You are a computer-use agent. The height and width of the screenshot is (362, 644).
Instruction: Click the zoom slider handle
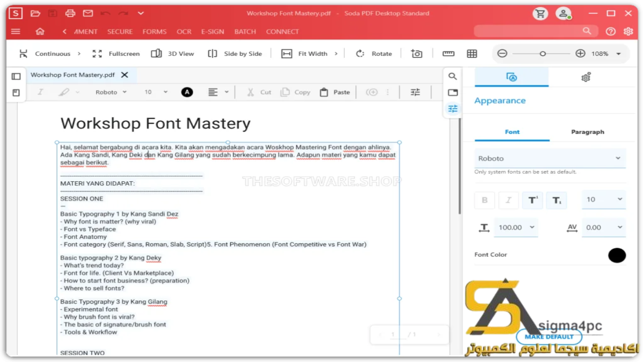coord(543,54)
